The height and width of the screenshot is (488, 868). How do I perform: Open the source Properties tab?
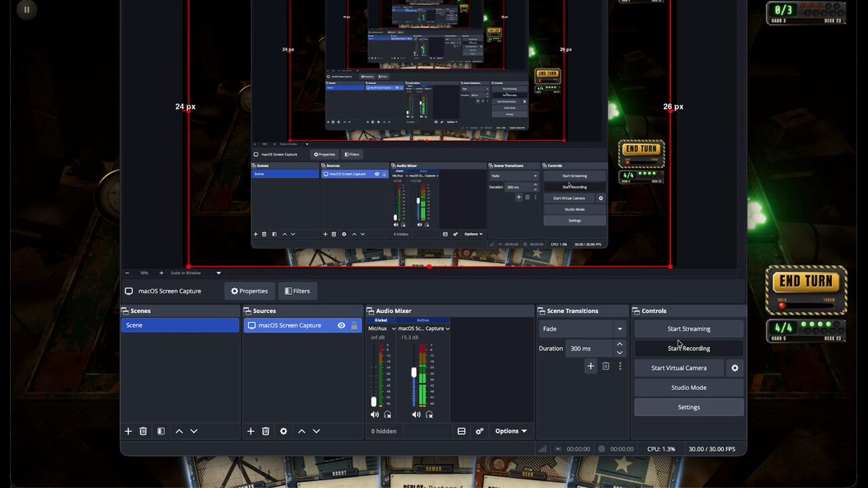[250, 291]
